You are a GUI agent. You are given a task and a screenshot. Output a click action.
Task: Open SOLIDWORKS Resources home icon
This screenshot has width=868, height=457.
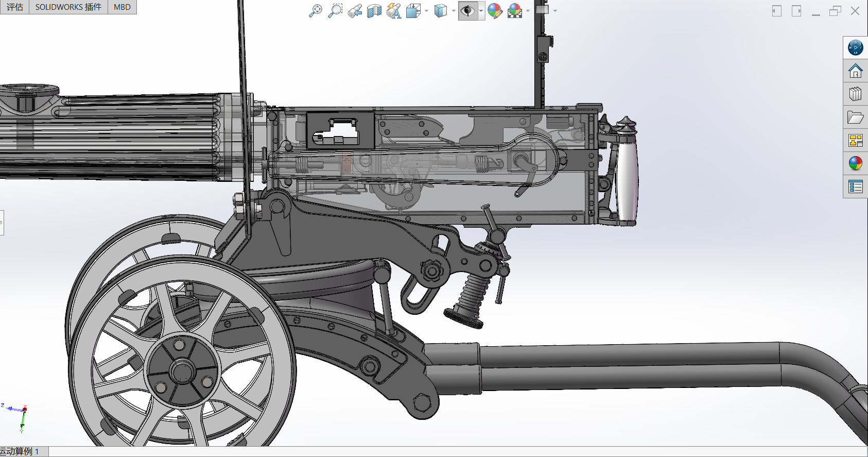coord(856,71)
